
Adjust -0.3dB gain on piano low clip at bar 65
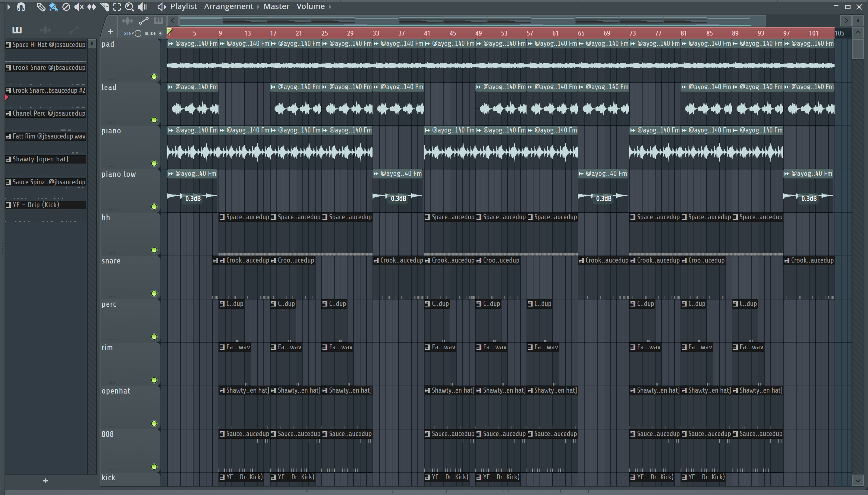point(603,198)
